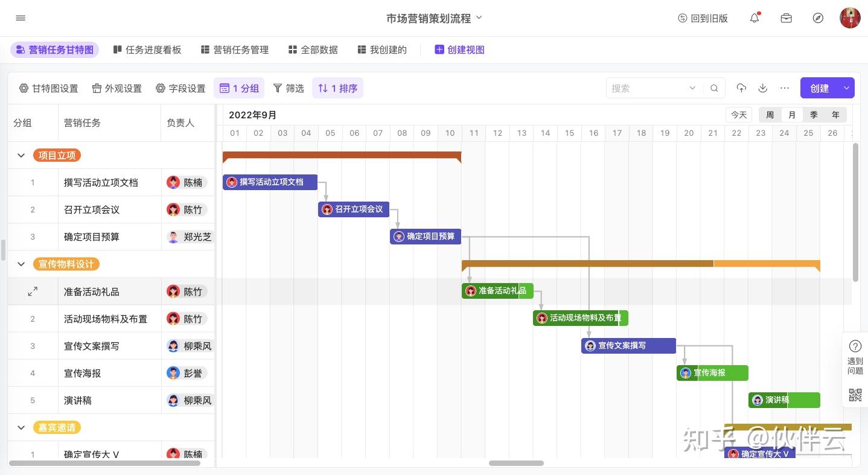
Task: Click task name 确定项目预算 in table
Action: (x=92, y=237)
